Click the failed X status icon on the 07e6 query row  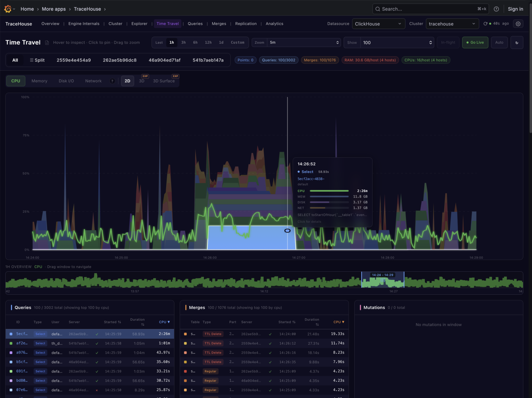pyautogui.click(x=97, y=390)
